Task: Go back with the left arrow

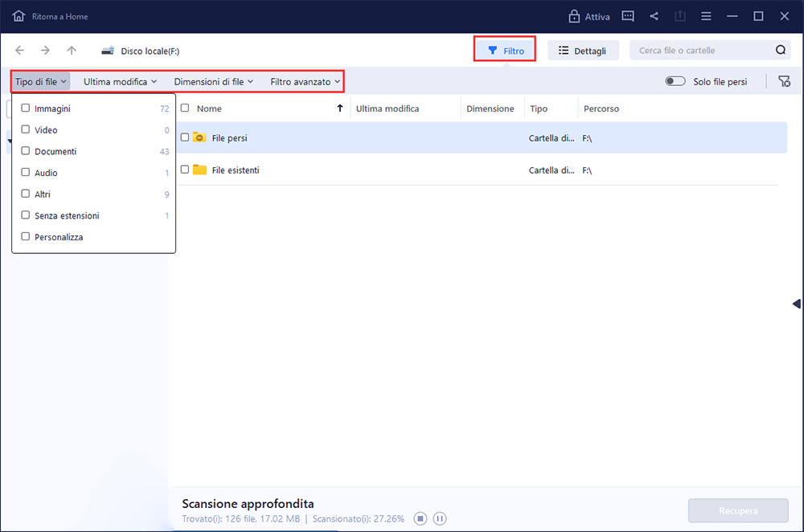Action: [19, 51]
